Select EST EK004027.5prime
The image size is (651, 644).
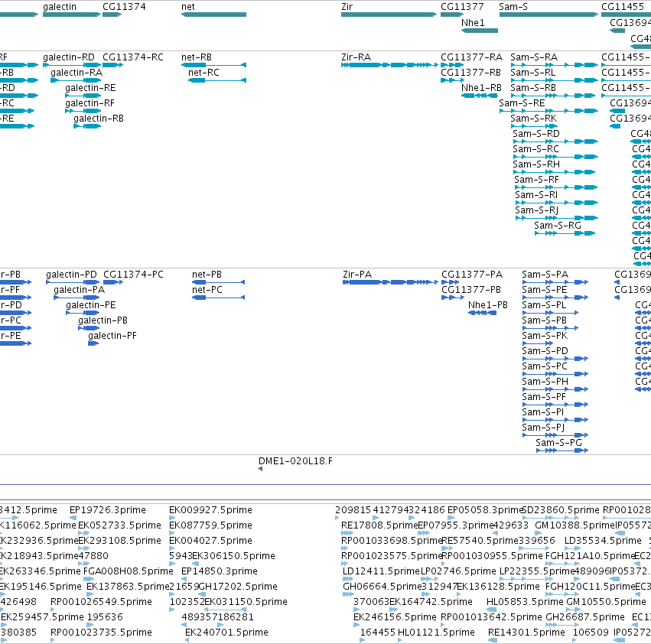click(x=172, y=548)
